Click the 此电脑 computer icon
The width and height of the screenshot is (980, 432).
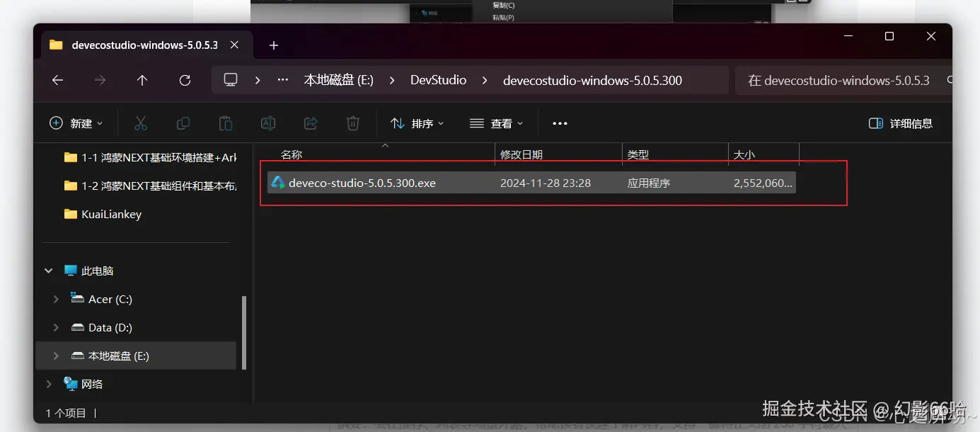pos(70,271)
